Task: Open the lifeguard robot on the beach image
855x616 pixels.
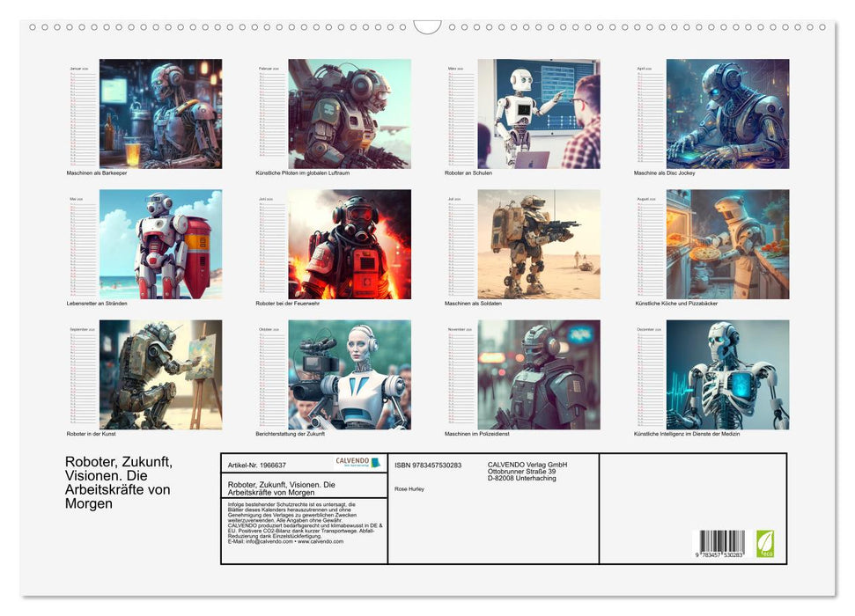Action: (x=160, y=244)
